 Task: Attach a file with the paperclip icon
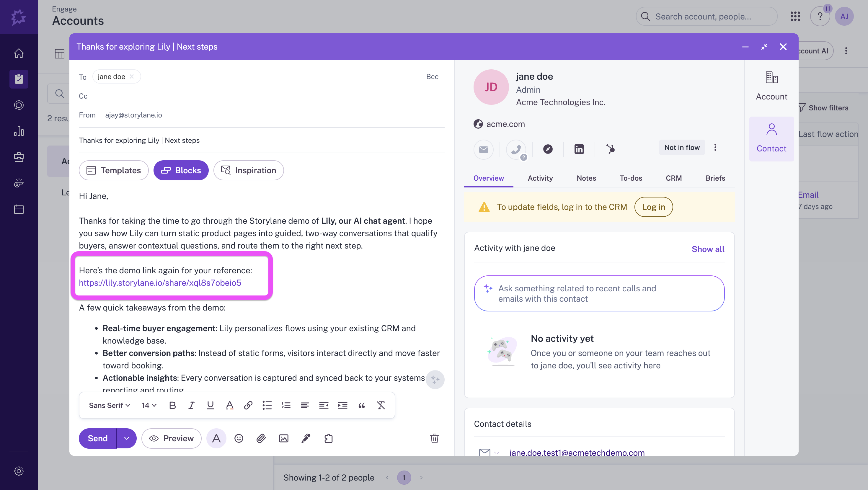tap(261, 438)
